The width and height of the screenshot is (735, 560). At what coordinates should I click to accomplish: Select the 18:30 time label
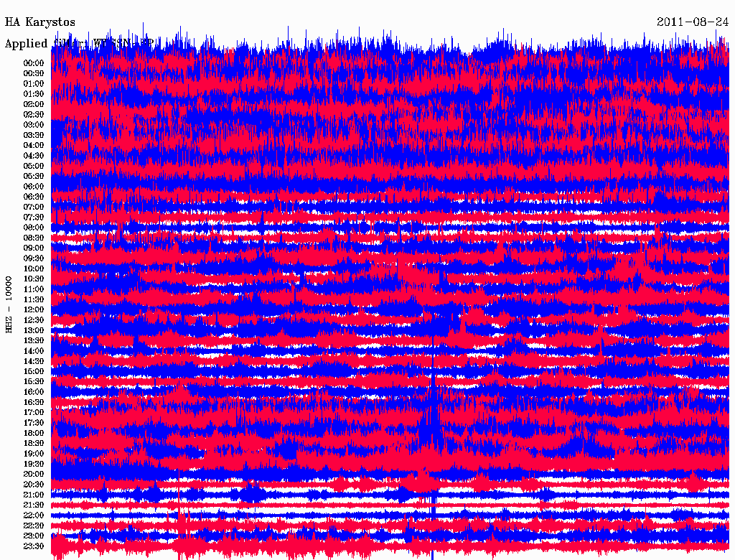click(x=34, y=443)
